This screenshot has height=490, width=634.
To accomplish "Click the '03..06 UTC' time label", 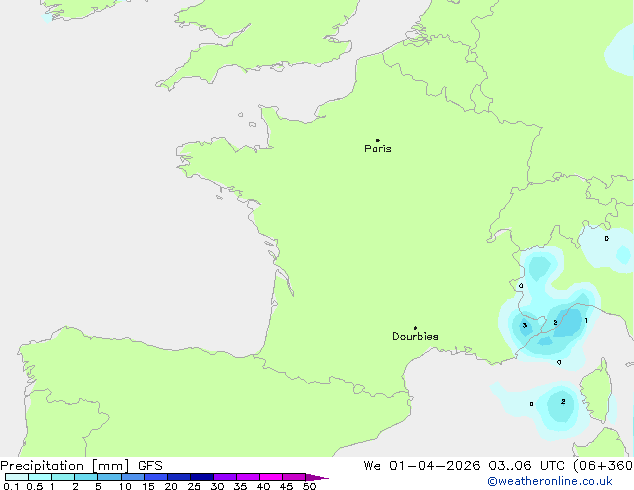I will (526, 466).
